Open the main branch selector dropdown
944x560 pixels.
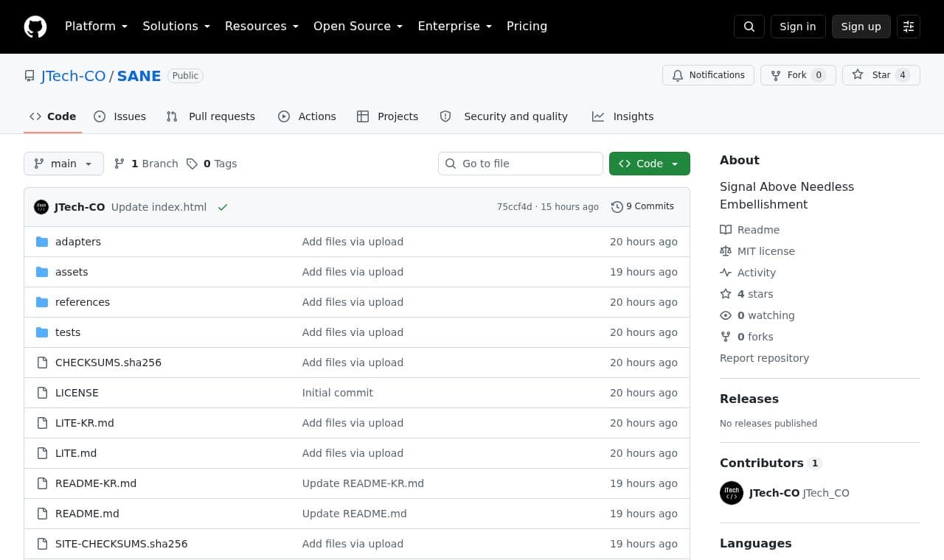click(63, 164)
